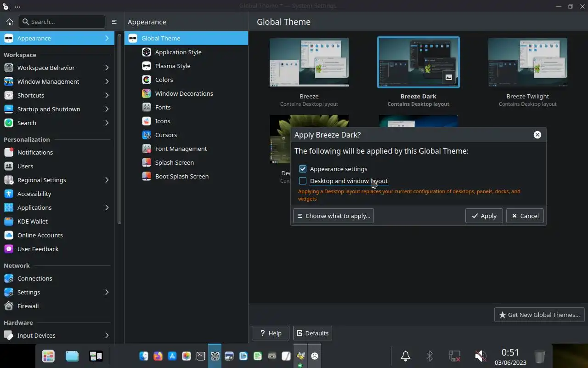Open Connections network settings
This screenshot has width=588, height=368.
click(57, 278)
